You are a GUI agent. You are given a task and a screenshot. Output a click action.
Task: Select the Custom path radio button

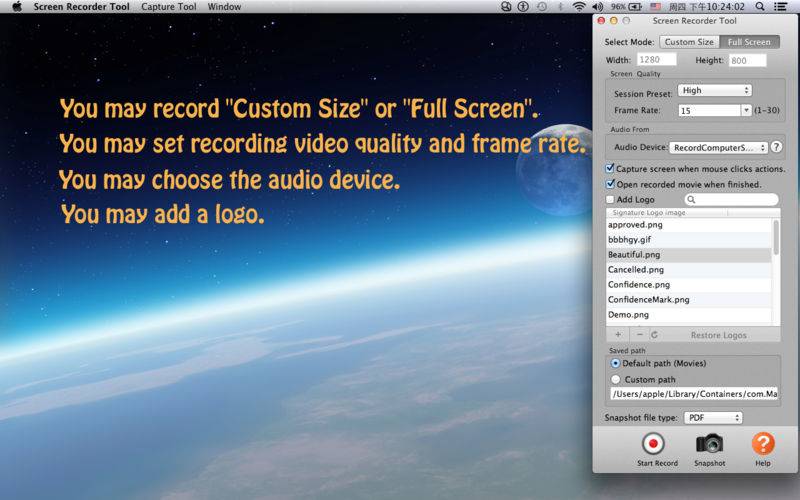click(615, 379)
